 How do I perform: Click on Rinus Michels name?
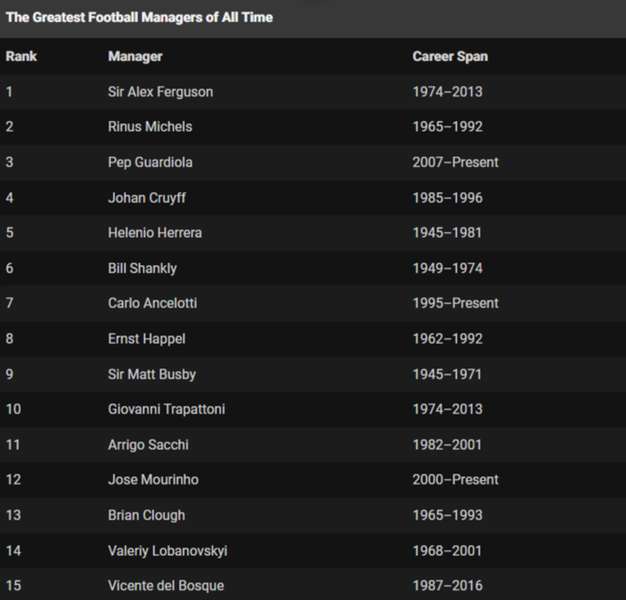(x=150, y=127)
